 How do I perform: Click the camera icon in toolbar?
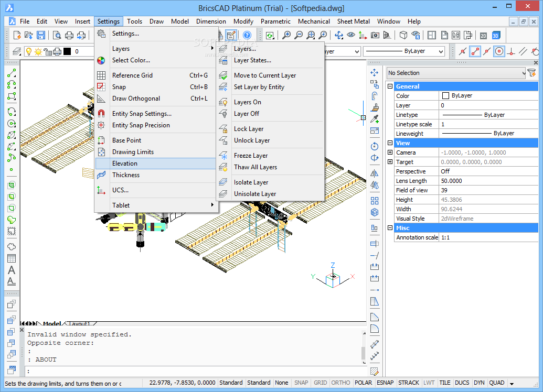tap(375, 35)
